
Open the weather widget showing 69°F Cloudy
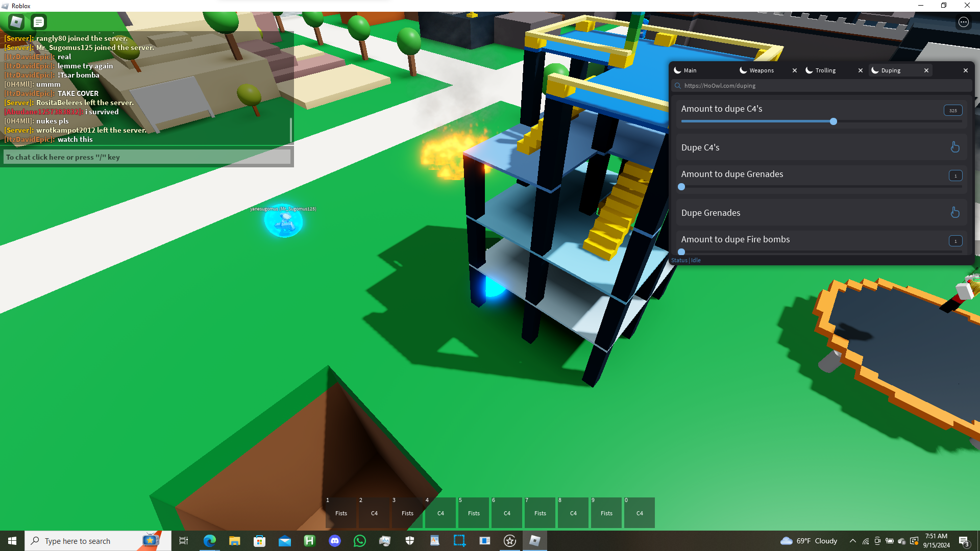click(x=809, y=541)
